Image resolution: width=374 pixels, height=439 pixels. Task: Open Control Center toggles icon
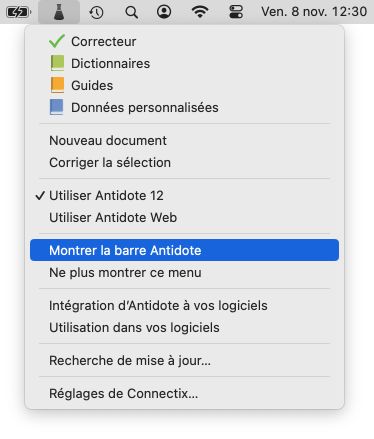pos(236,12)
